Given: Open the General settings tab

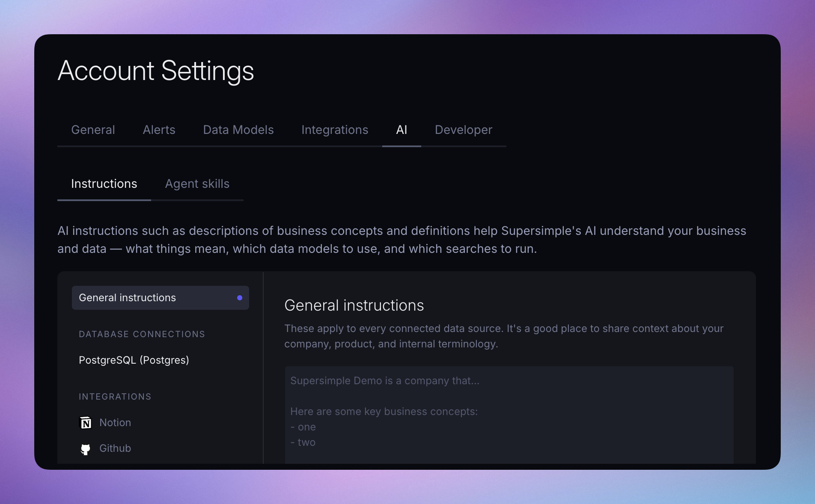Looking at the screenshot, I should coord(93,130).
